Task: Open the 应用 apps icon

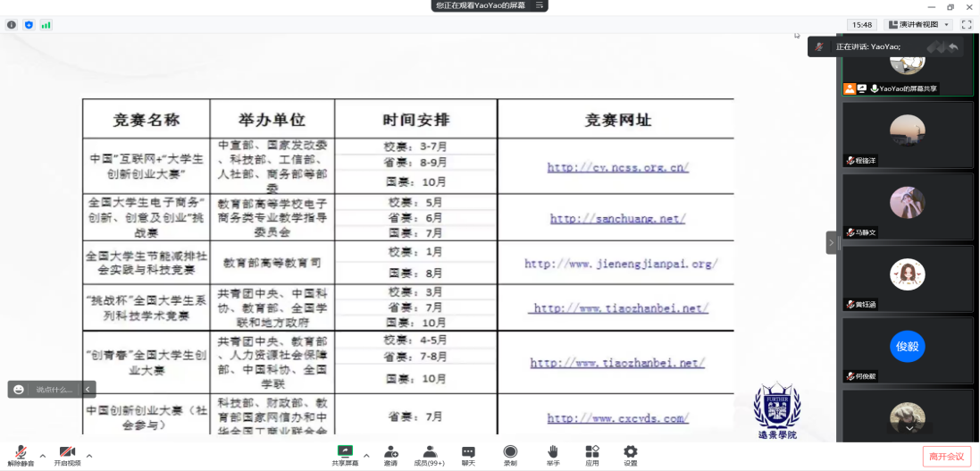Action: (x=591, y=455)
